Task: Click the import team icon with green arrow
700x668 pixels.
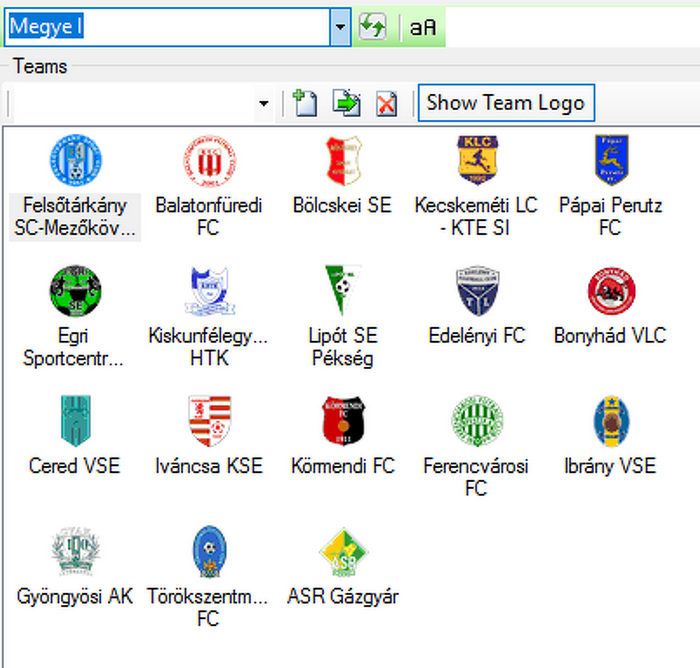Action: [x=346, y=103]
